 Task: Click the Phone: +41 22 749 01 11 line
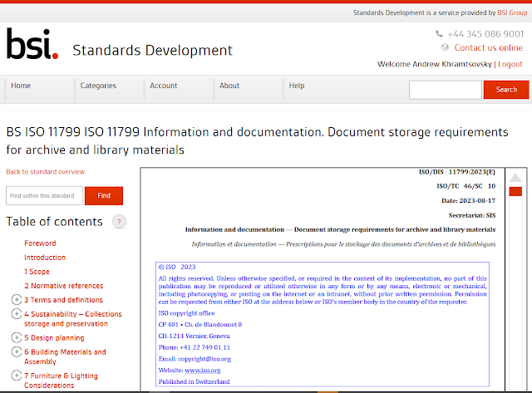coord(195,347)
